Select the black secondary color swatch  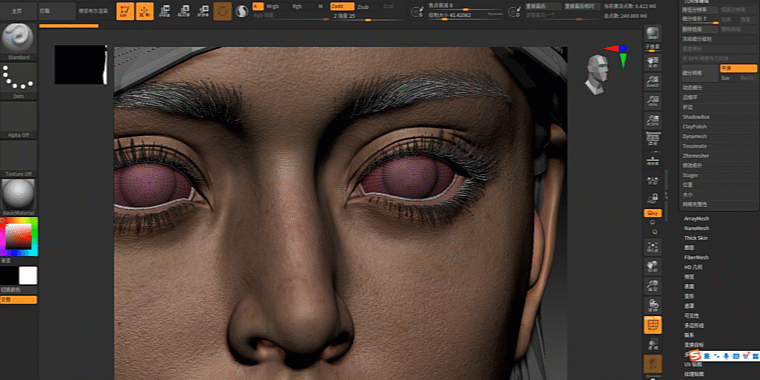coord(9,275)
